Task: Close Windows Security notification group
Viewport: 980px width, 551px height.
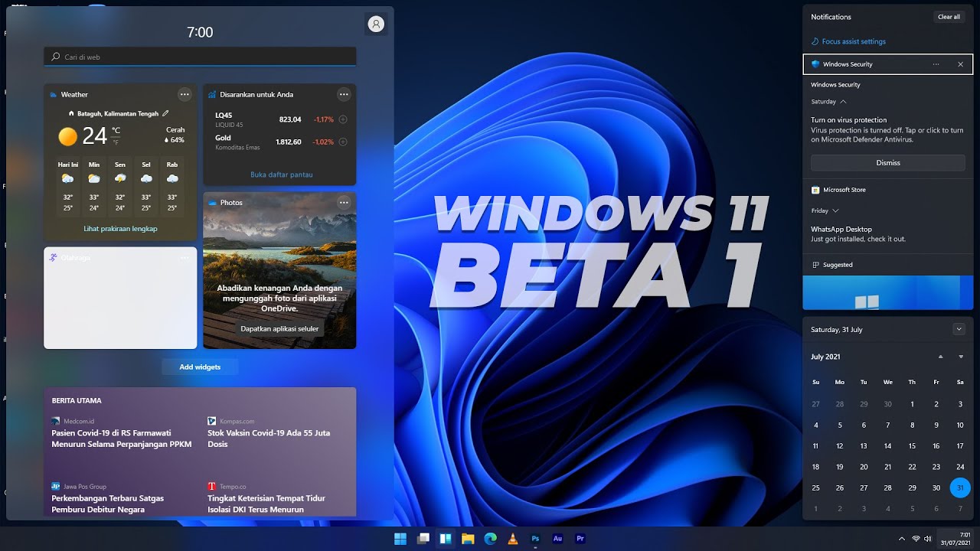Action: 960,64
